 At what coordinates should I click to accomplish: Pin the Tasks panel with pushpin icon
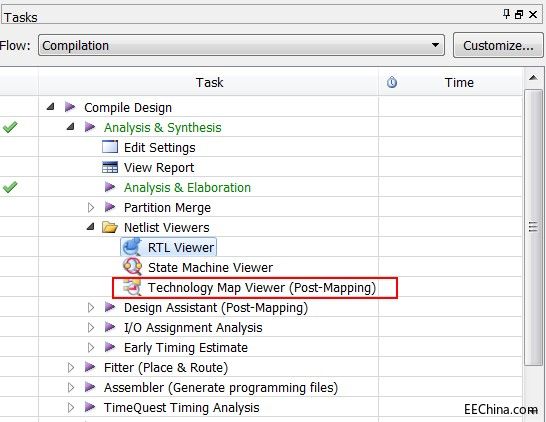click(x=507, y=14)
